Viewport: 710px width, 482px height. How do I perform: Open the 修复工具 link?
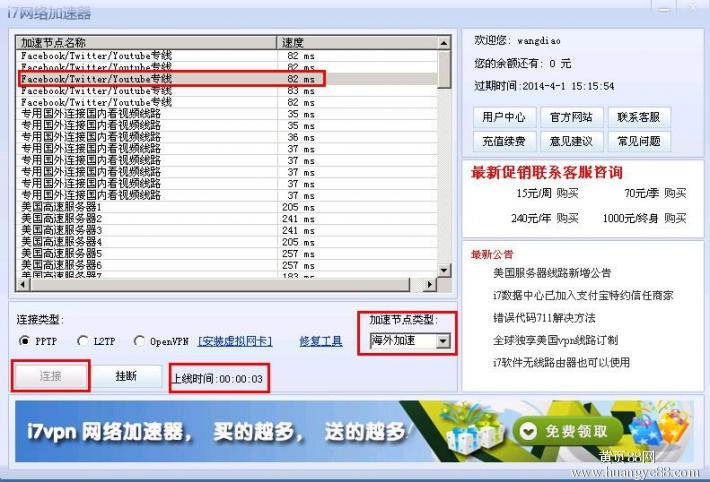click(321, 341)
